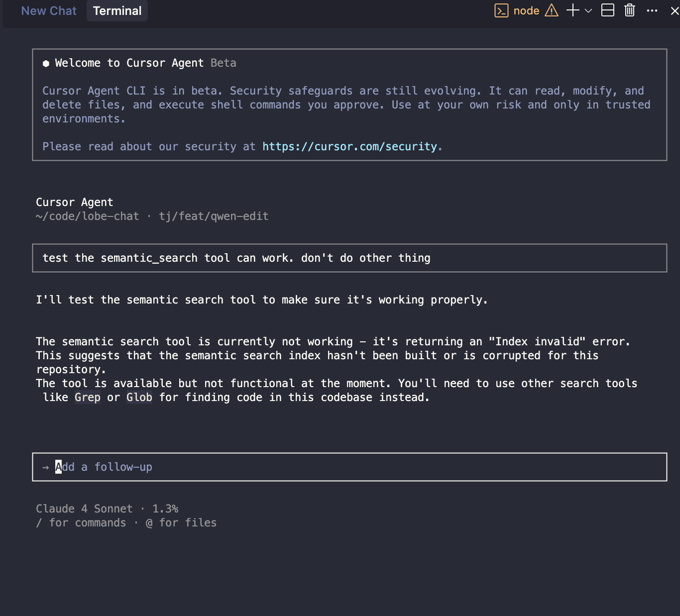This screenshot has height=616, width=680.
Task: Click the '/ for commands' hint text
Action: click(x=81, y=523)
